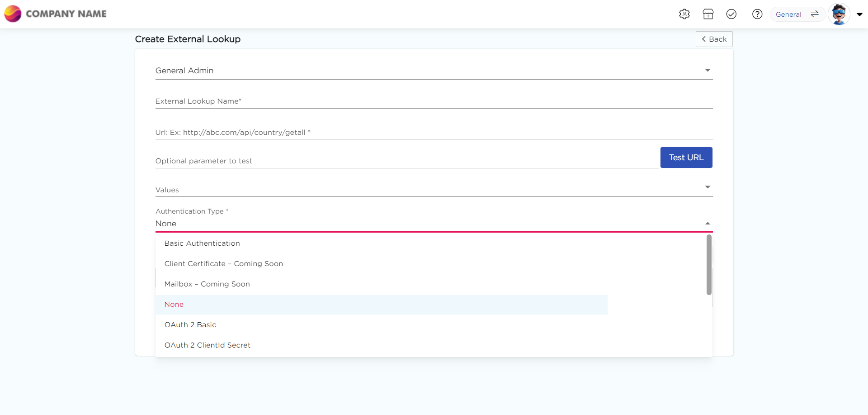Select Client Certificate - Coming Soon option

coord(224,264)
